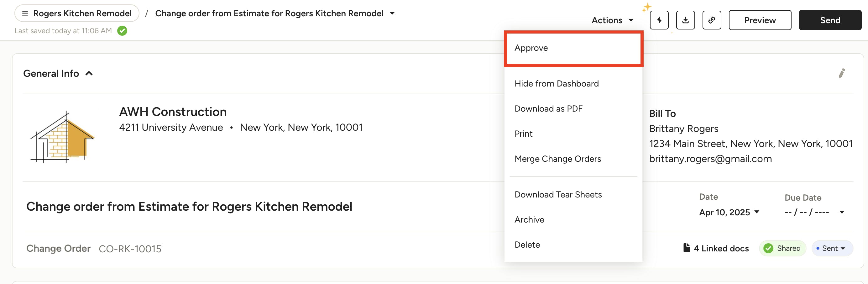Click the hamburger menu icon beside Rogers Kitchen Remodel
The height and width of the screenshot is (284, 868).
click(x=25, y=13)
